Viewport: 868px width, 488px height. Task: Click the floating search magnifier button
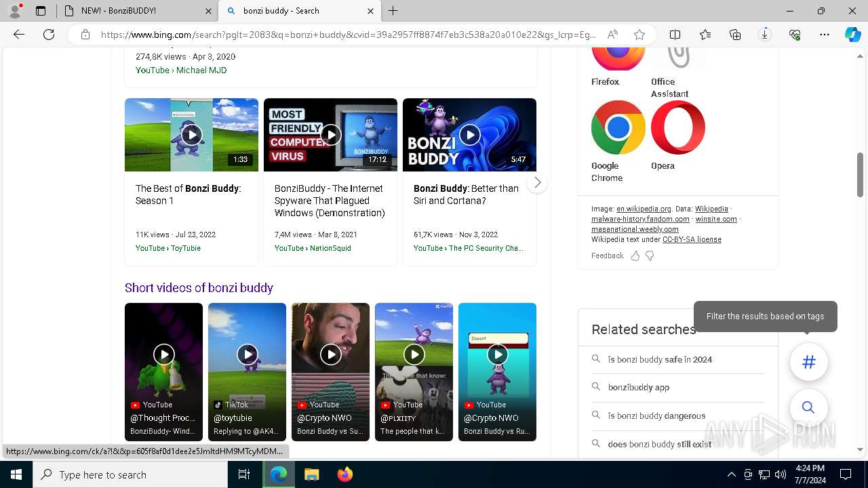coord(808,407)
